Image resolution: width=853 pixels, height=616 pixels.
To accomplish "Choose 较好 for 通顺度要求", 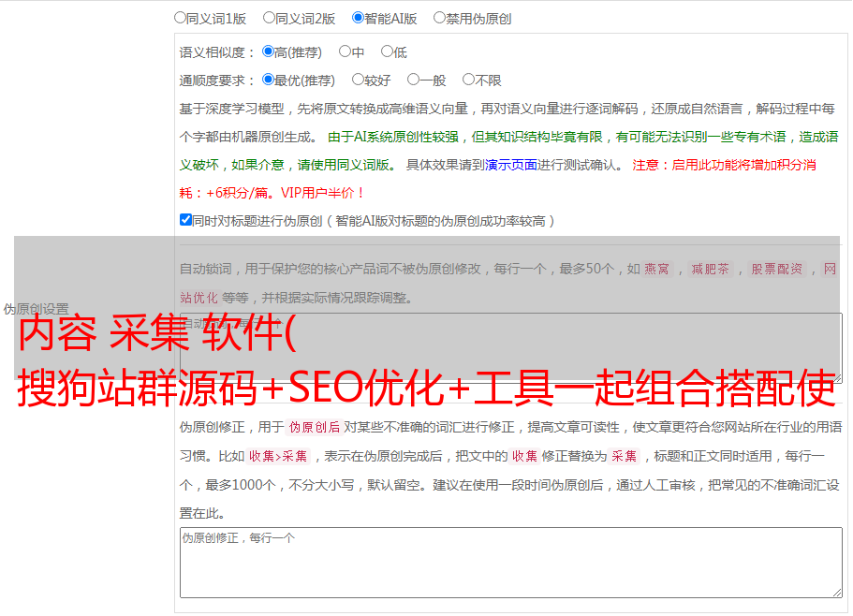I will tap(359, 81).
